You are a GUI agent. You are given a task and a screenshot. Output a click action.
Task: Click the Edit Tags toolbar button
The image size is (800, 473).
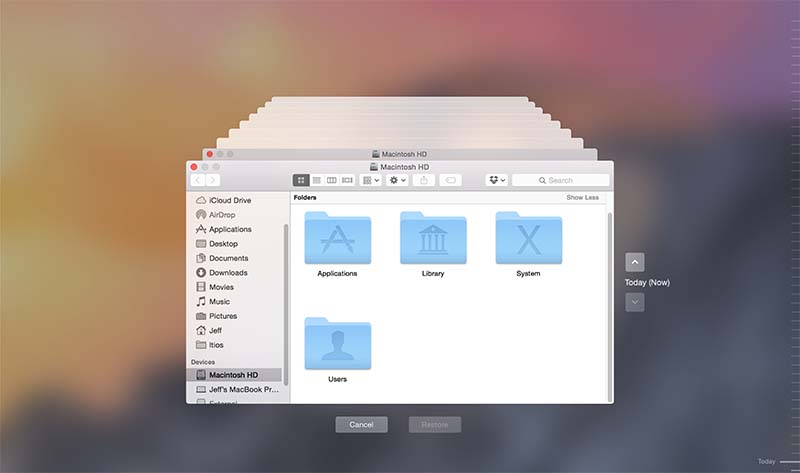point(451,180)
